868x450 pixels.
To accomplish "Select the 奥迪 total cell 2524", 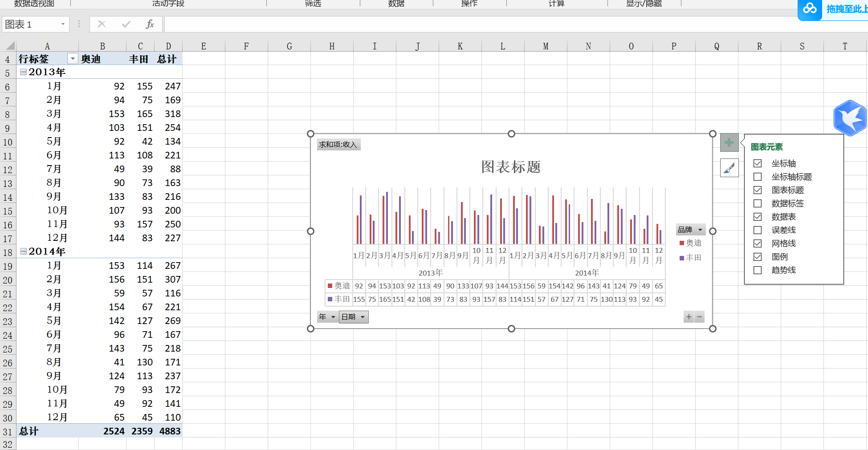I will click(102, 431).
